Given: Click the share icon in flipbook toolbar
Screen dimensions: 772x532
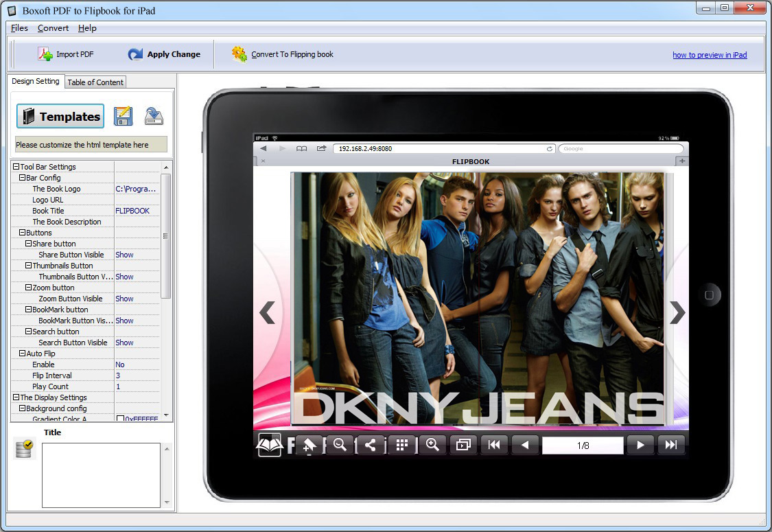Looking at the screenshot, I should pos(371,446).
